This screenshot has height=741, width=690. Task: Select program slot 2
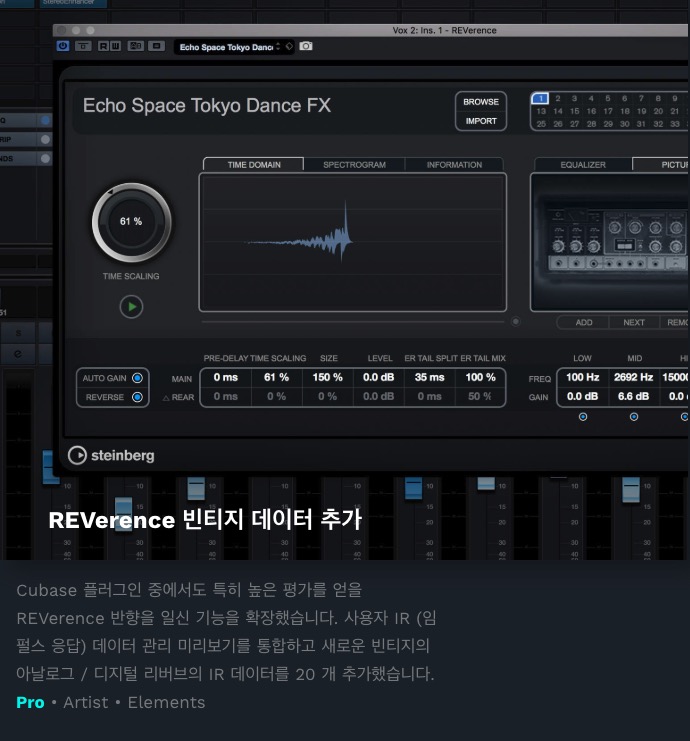point(558,98)
